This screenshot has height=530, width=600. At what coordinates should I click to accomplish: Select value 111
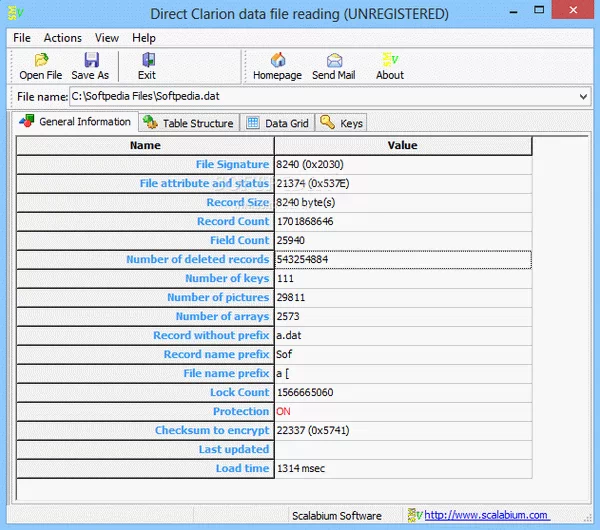[x=285, y=279]
